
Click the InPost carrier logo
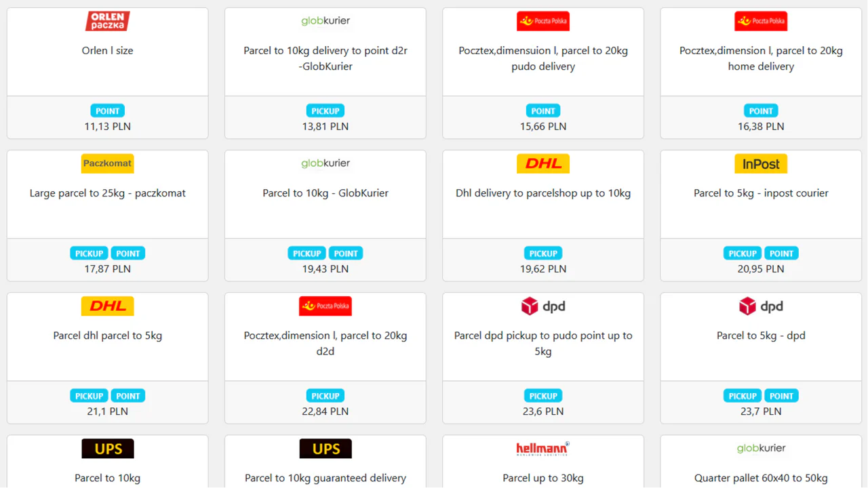(x=761, y=163)
